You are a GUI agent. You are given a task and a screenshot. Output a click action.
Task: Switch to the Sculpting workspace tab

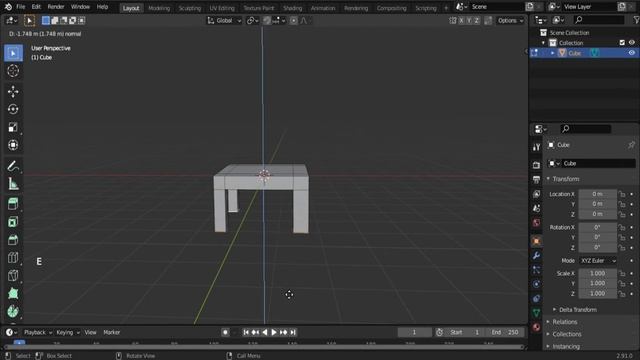click(x=190, y=8)
